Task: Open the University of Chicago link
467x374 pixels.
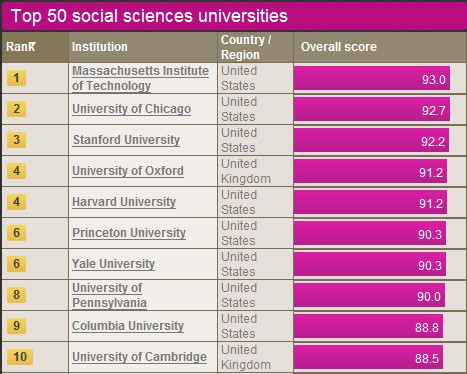Action: (x=131, y=109)
